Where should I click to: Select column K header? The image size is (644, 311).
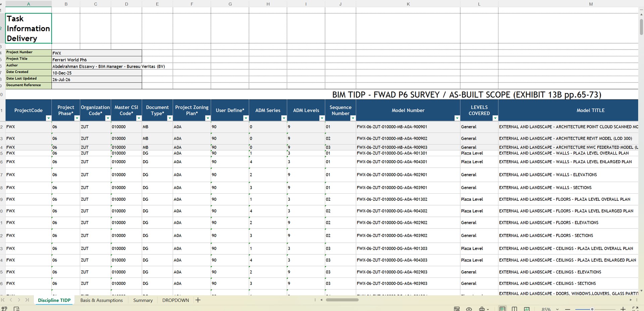point(408,4)
